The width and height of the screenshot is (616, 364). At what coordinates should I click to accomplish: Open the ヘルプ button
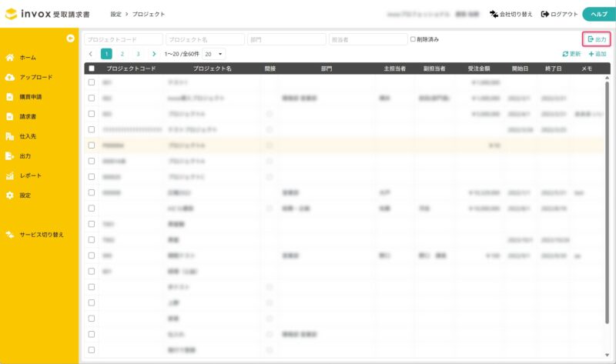point(599,14)
